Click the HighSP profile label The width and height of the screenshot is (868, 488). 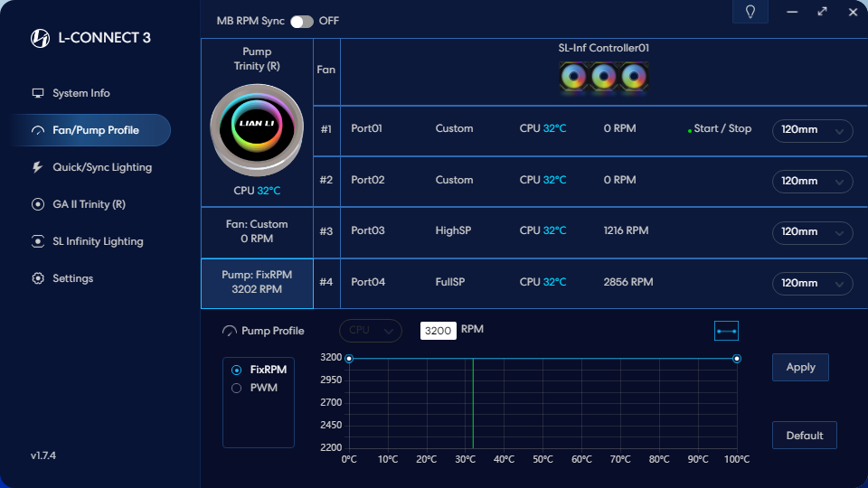453,230
